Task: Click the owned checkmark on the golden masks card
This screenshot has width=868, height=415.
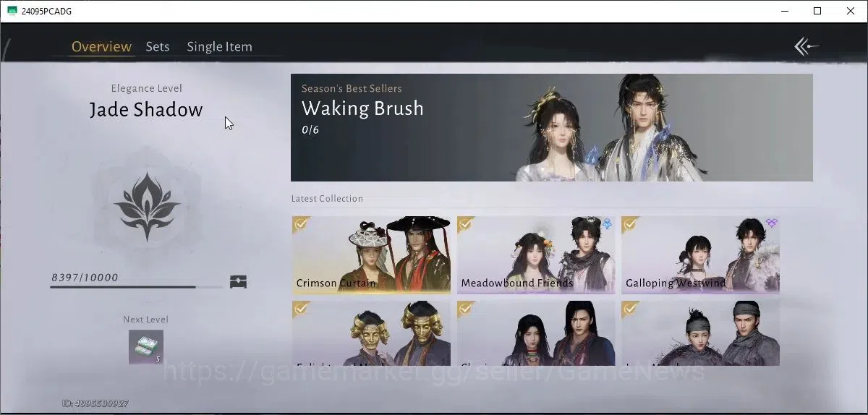Action: [301, 309]
